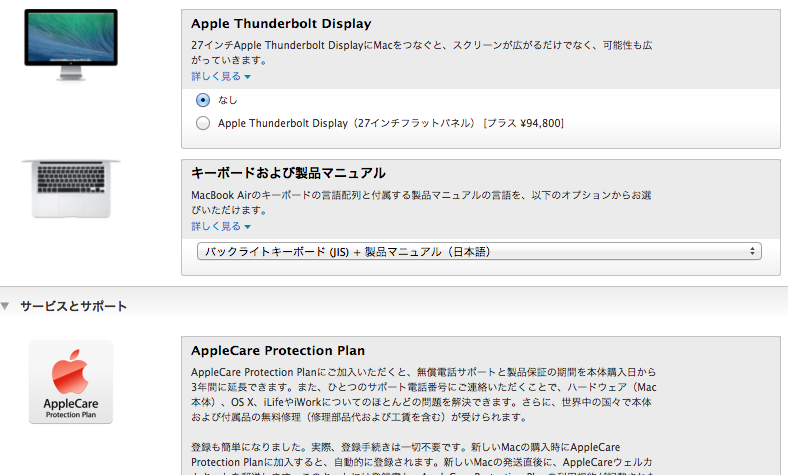The height and width of the screenshot is (475, 788).
Task: Choose Apple Thunderbolt Display 27インチ option
Action: pyautogui.click(x=203, y=123)
